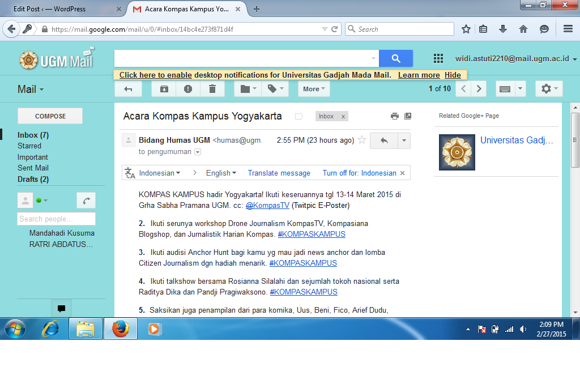Report this message as spam
The height and width of the screenshot is (392, 580).
pos(188,89)
